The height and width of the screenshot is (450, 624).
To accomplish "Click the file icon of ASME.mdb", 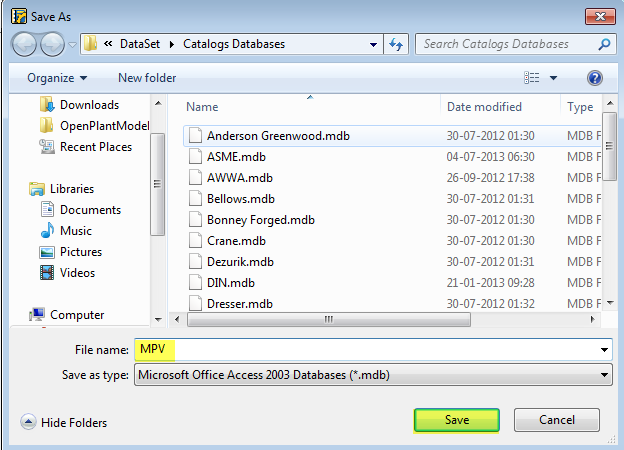I will click(x=195, y=157).
